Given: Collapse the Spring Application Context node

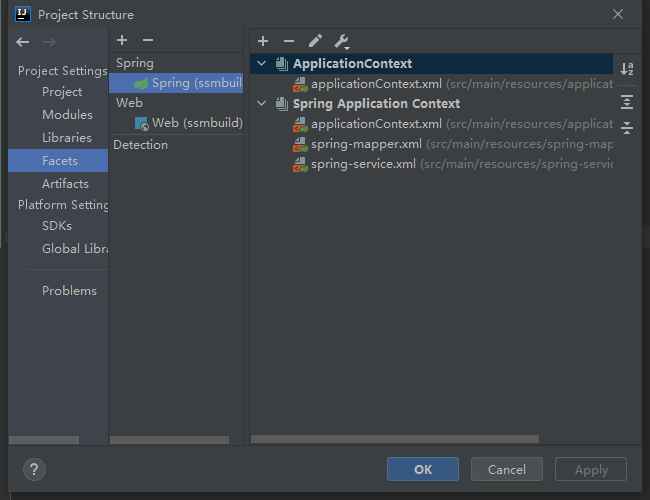Looking at the screenshot, I should tap(262, 104).
